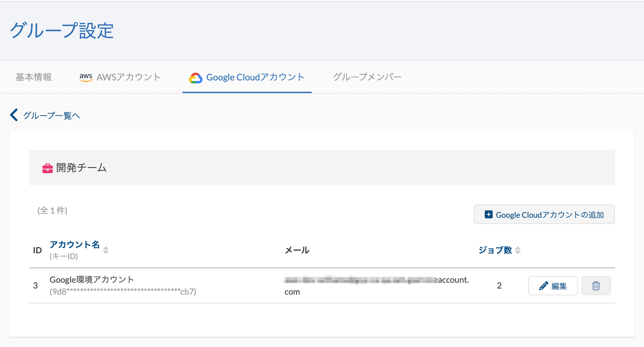The width and height of the screenshot is (644, 347).
Task: Click the メール column header
Action: (297, 250)
